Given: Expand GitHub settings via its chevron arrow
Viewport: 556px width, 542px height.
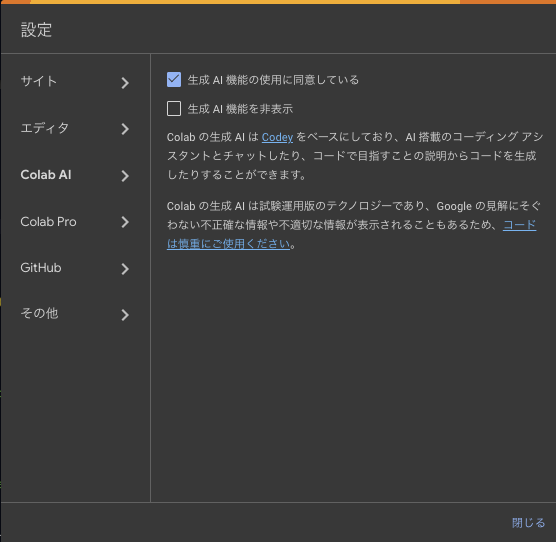Looking at the screenshot, I should click(x=125, y=269).
